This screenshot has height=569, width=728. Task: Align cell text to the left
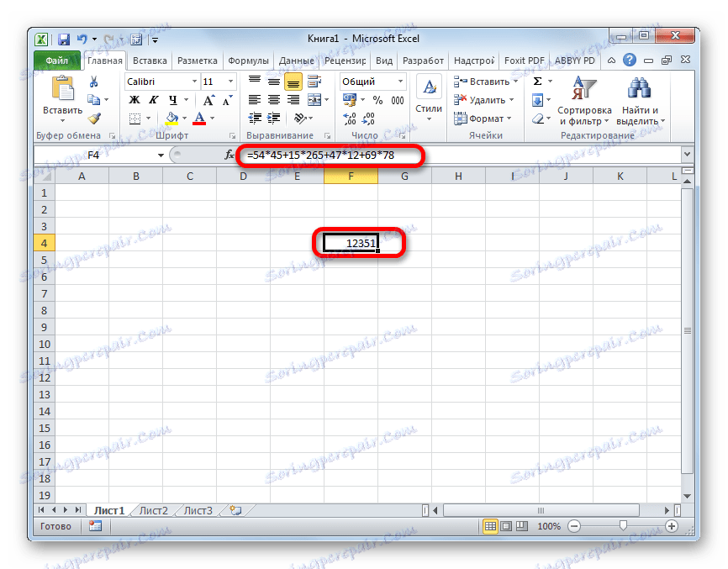click(254, 100)
